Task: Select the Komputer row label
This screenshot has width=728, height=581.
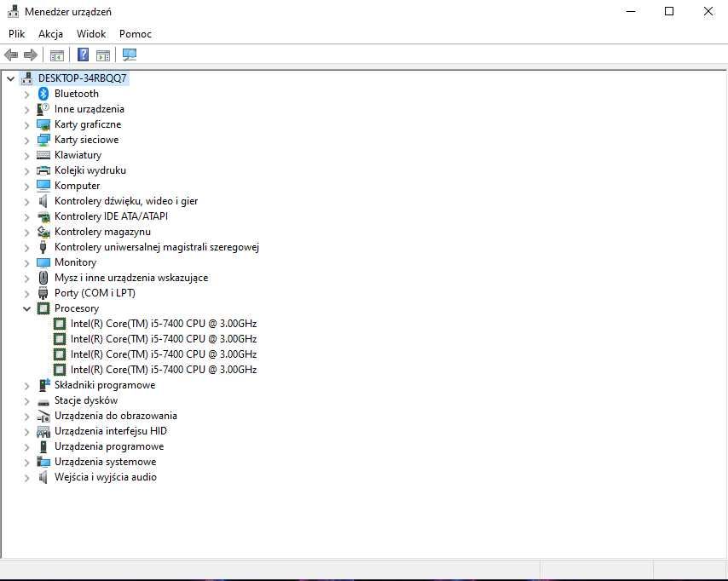Action: coord(77,186)
